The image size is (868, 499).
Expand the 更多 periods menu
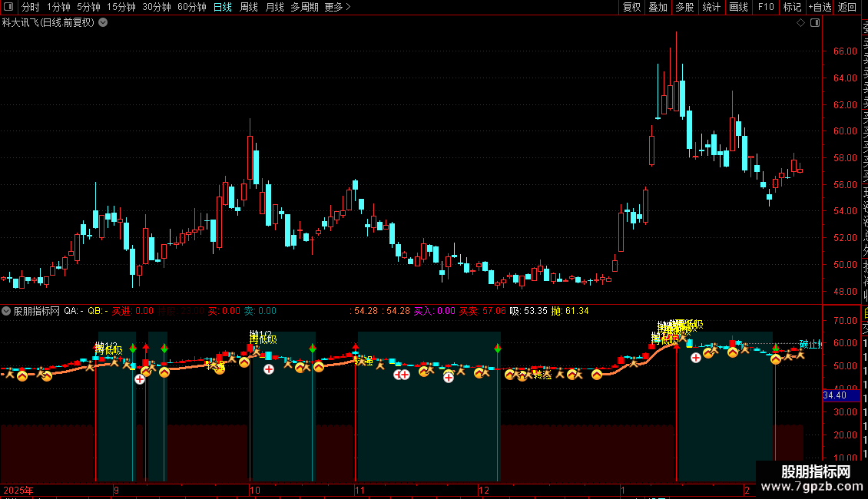(337, 7)
